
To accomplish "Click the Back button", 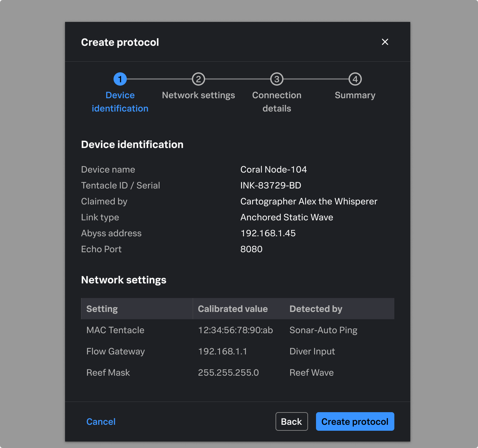I will point(291,421).
